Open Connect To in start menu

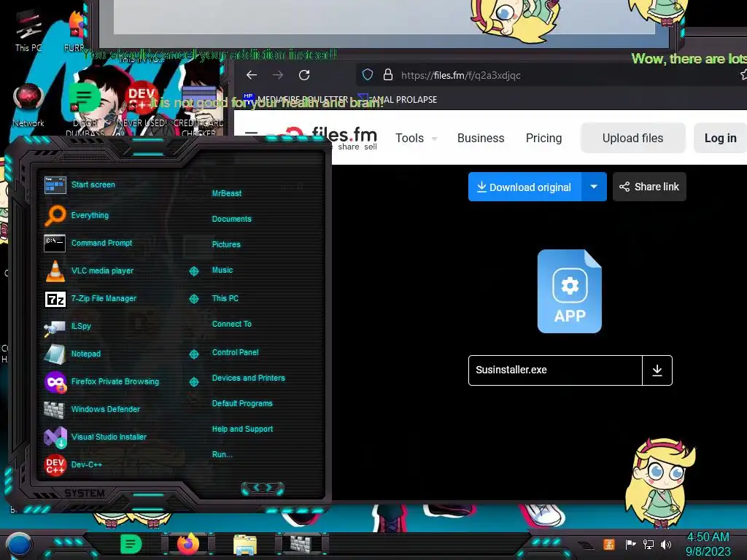coord(231,324)
